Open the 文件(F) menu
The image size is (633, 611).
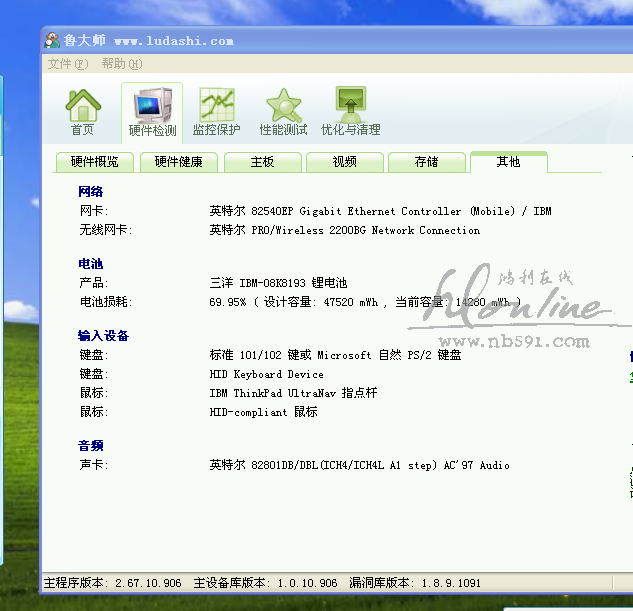(x=67, y=64)
